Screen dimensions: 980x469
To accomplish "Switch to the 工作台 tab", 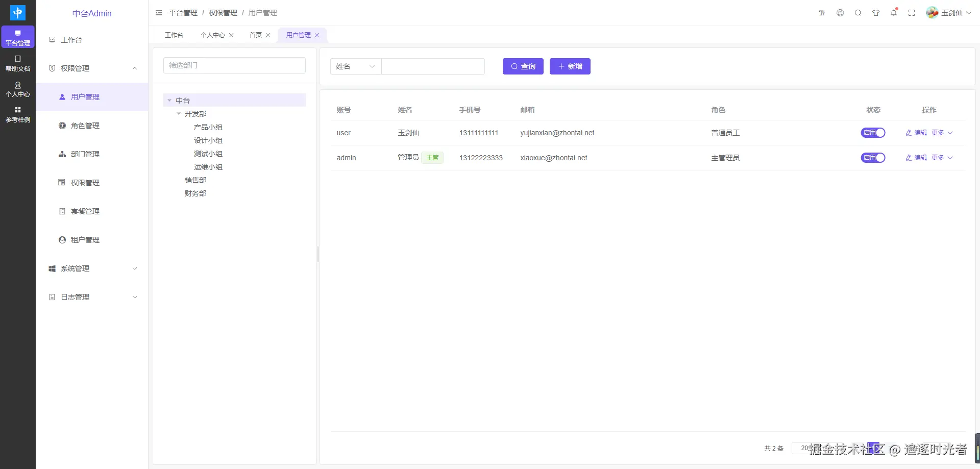I will pos(174,35).
